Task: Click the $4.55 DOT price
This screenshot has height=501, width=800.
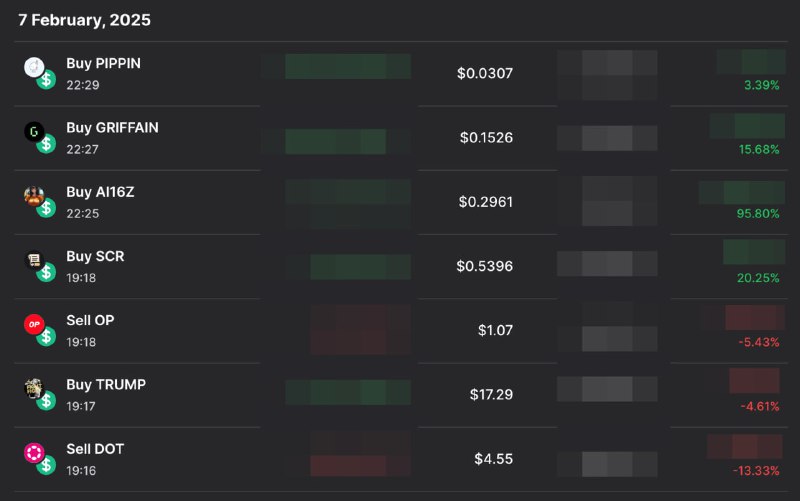Action: (x=493, y=459)
